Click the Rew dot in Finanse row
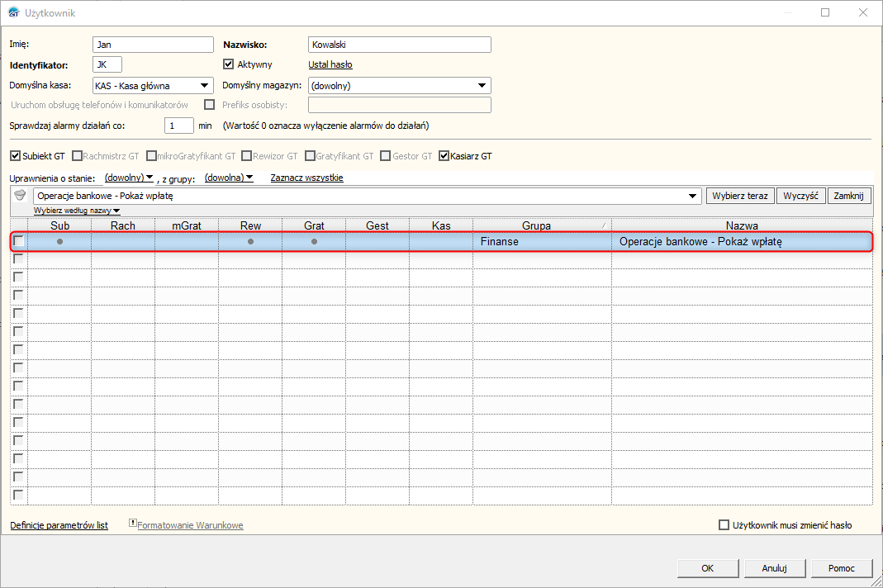This screenshot has width=883, height=588. click(250, 242)
